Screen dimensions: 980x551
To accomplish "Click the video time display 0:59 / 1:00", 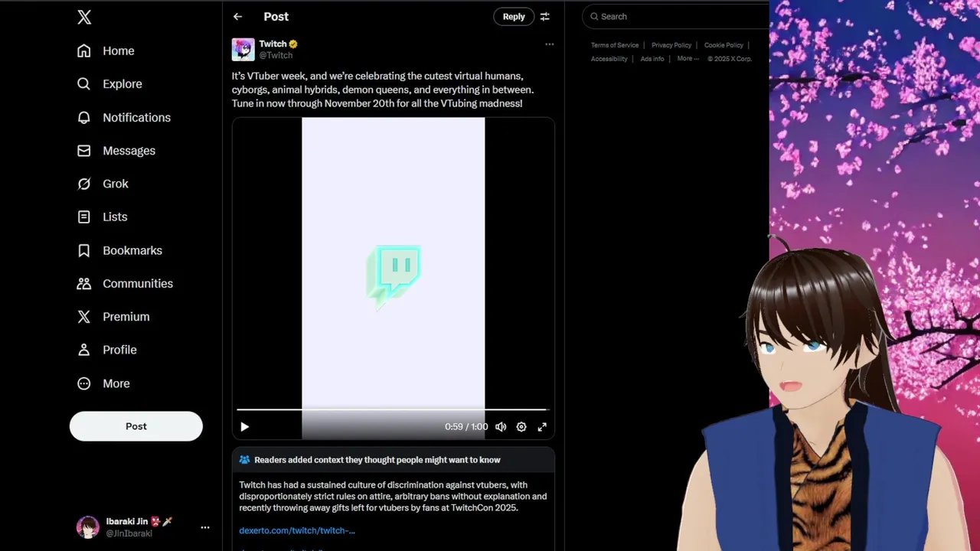I will coord(466,427).
